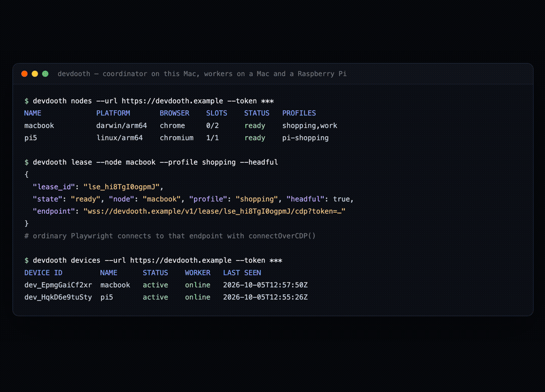The width and height of the screenshot is (545, 392).
Task: Click 'macbook' in the nodes table
Action: point(39,126)
